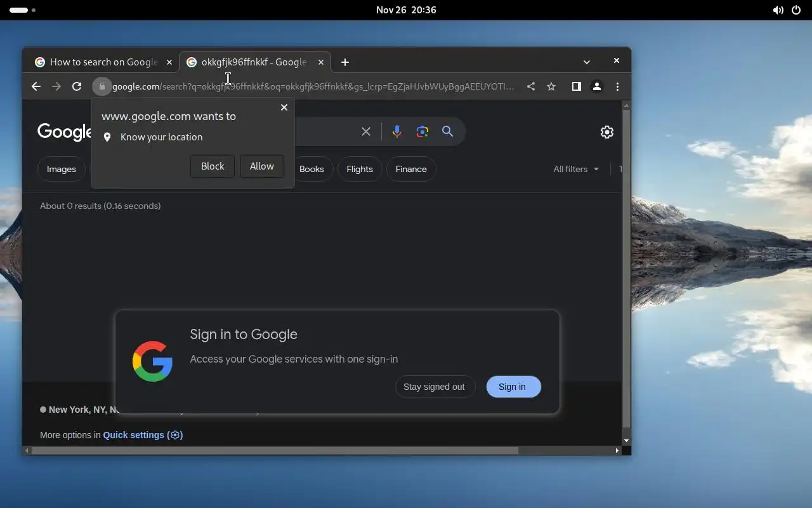Click the magnifying glass search icon
This screenshot has width=812, height=508.
[x=448, y=131]
